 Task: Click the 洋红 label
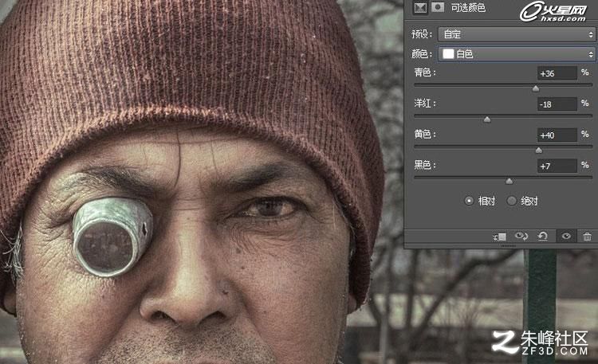point(424,104)
